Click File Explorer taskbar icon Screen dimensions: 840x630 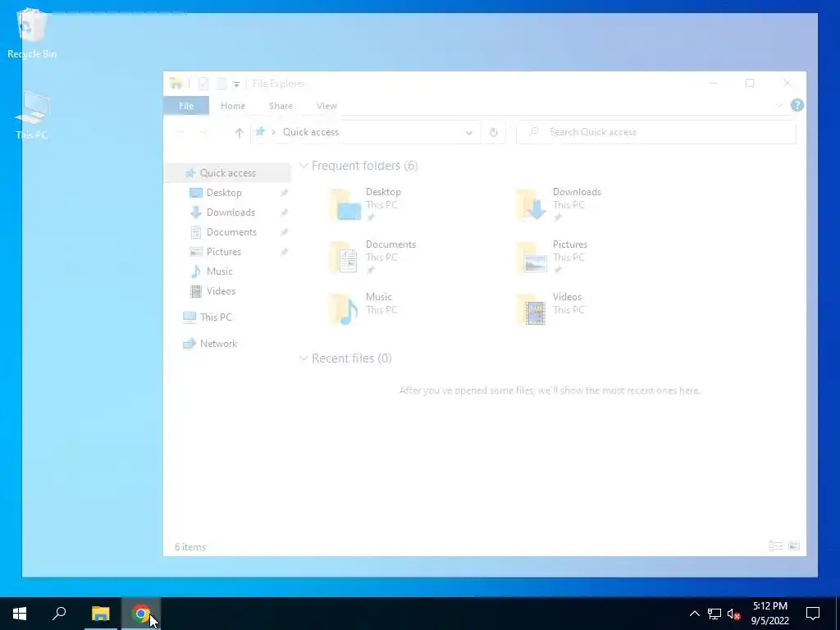[100, 614]
